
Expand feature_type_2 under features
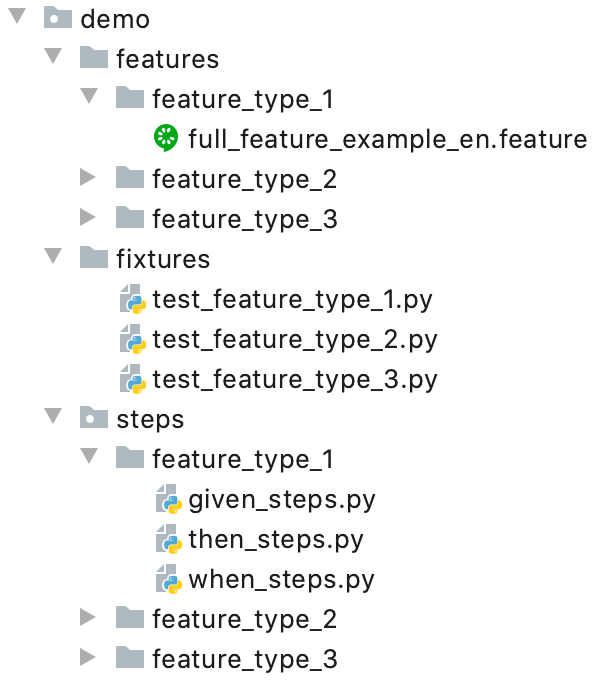point(88,177)
